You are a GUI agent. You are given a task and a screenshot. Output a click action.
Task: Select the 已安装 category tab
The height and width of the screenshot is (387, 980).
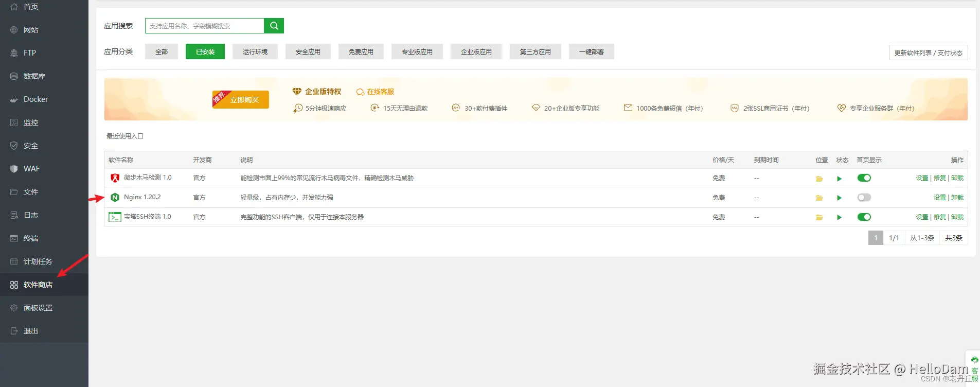(x=205, y=51)
